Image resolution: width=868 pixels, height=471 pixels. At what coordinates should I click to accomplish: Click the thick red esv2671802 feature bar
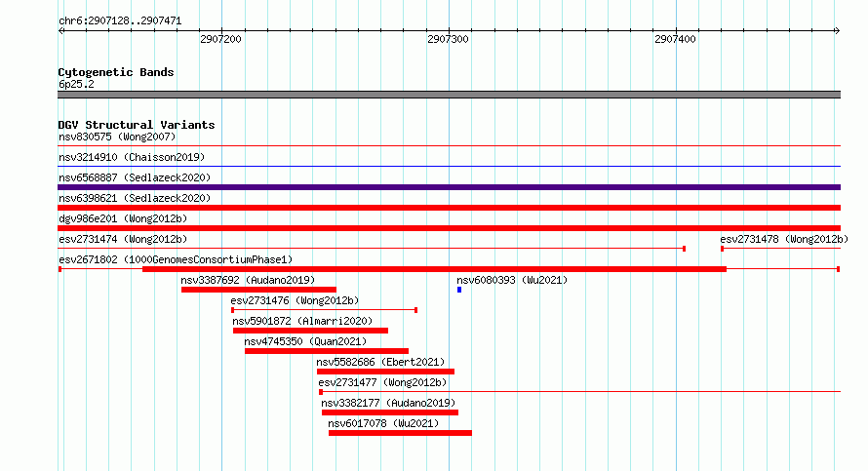pyautogui.click(x=434, y=269)
